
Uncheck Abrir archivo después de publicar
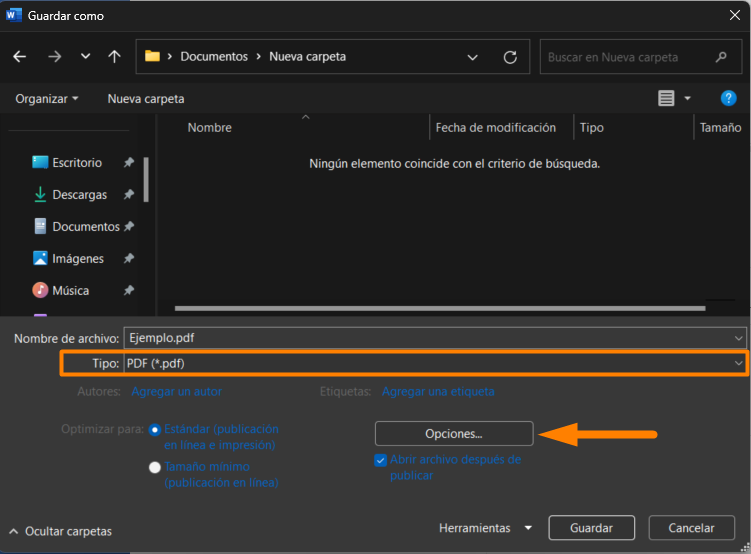tap(380, 460)
